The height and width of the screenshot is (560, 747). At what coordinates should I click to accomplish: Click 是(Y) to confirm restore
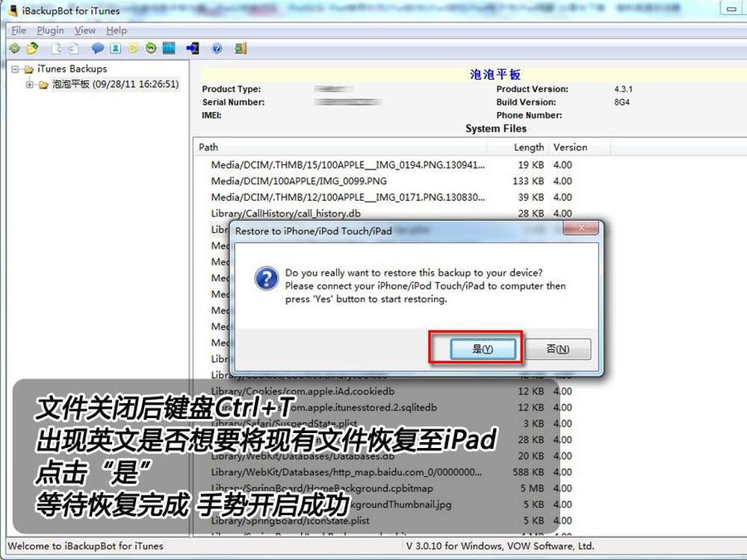(483, 349)
